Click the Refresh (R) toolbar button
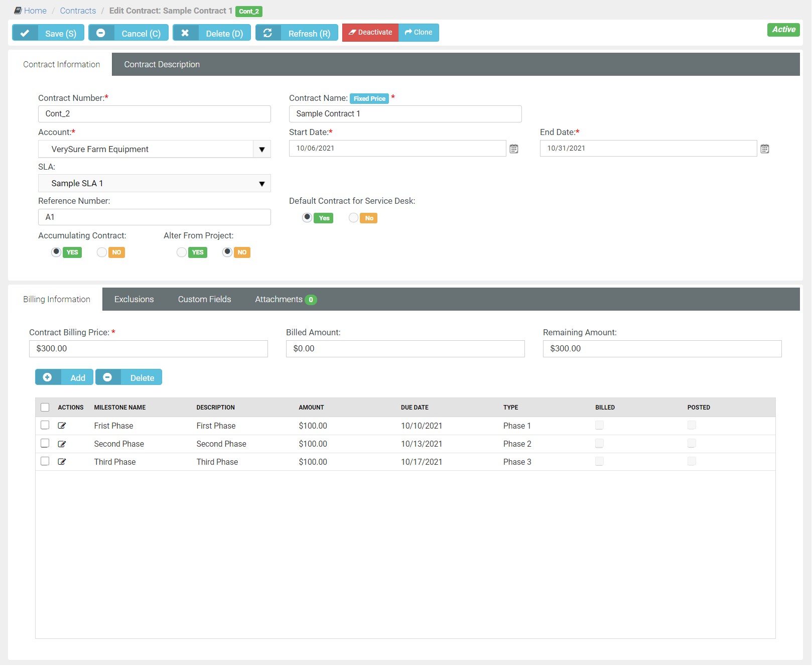 coord(297,33)
